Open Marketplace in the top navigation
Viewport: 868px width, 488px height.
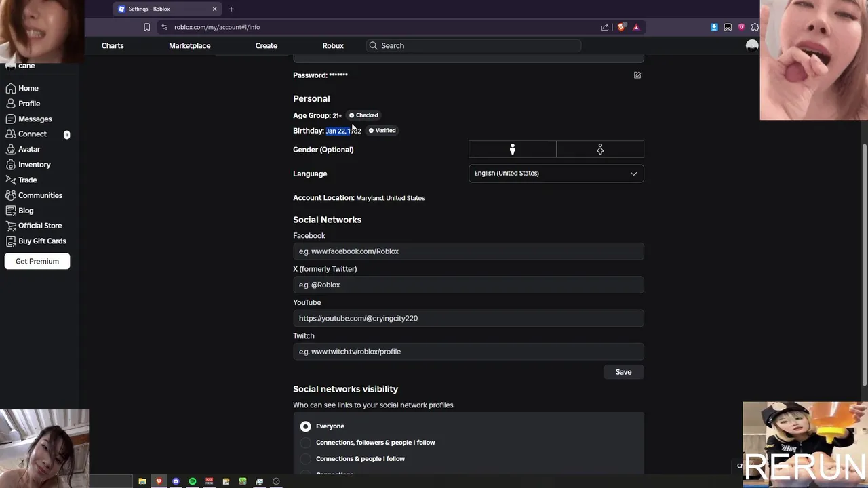[190, 45]
